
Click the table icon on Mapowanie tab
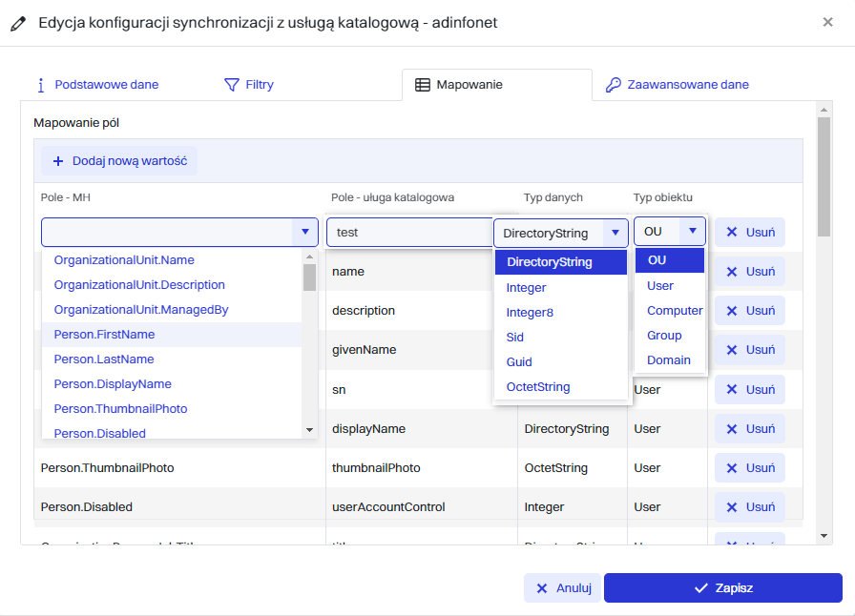coord(423,85)
